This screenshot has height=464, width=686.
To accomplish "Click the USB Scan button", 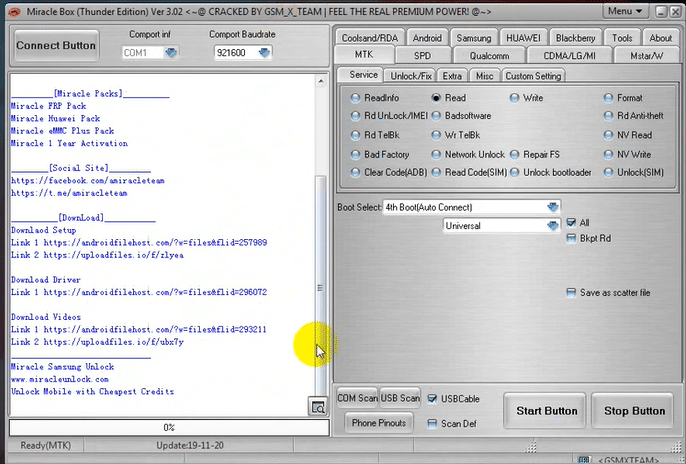I will [400, 398].
